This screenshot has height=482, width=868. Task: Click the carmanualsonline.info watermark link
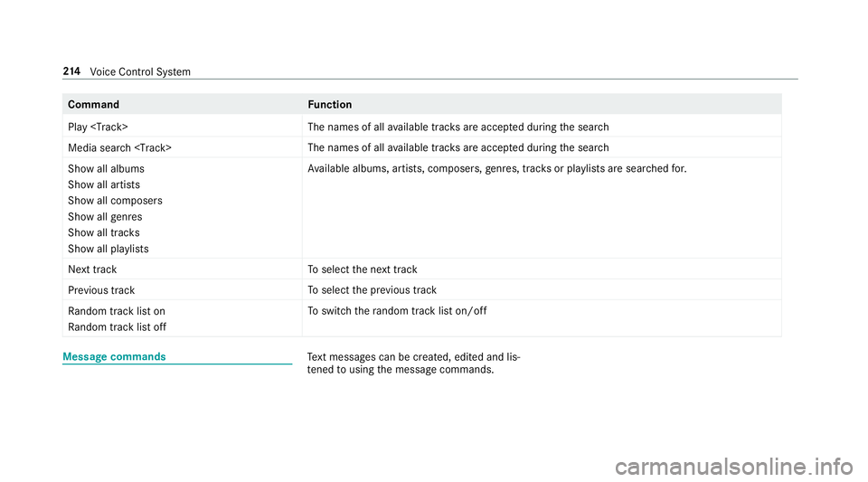[x=734, y=467]
